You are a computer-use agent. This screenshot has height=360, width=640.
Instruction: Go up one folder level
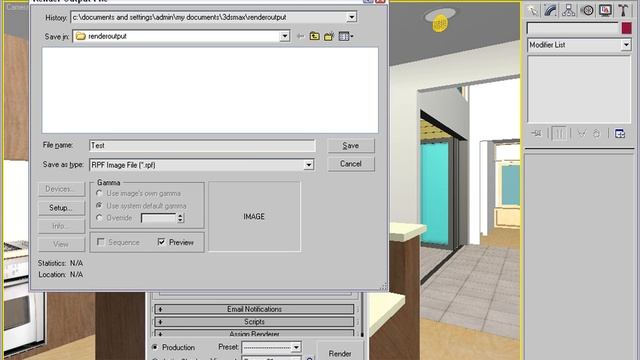[314, 36]
